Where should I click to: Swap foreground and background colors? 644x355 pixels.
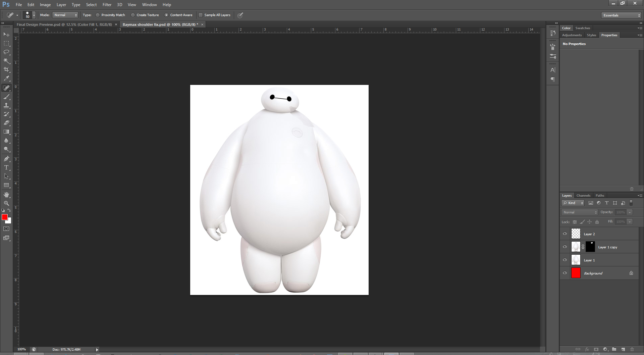(x=9, y=210)
